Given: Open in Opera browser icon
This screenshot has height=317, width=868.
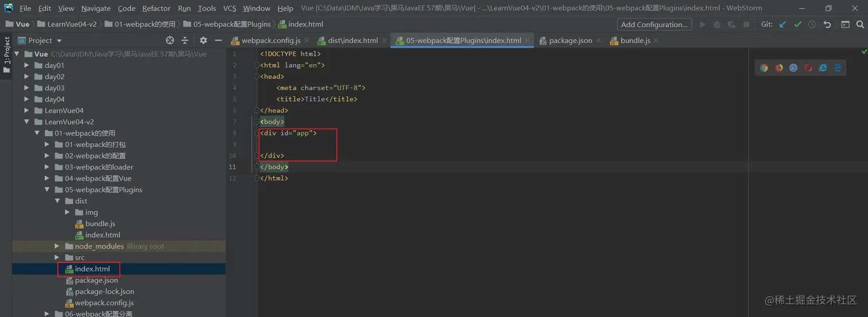Looking at the screenshot, I should (808, 68).
